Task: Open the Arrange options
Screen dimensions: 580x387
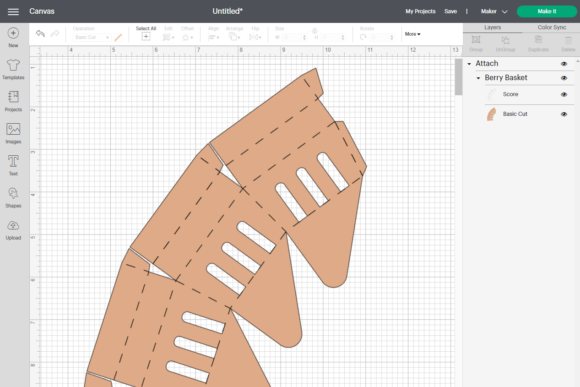Action: tap(234, 37)
